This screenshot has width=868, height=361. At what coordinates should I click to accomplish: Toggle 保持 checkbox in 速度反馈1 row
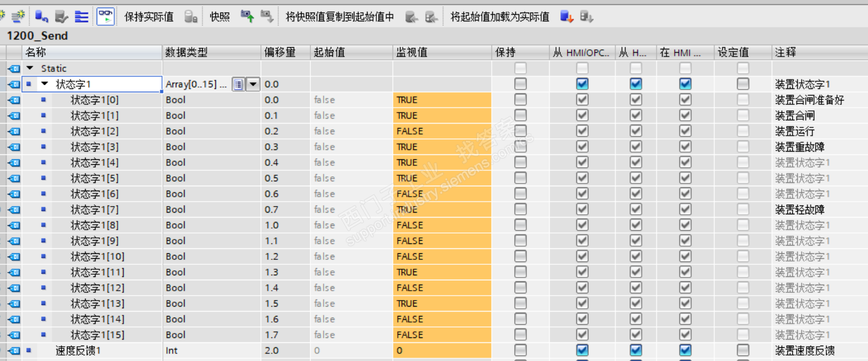520,350
